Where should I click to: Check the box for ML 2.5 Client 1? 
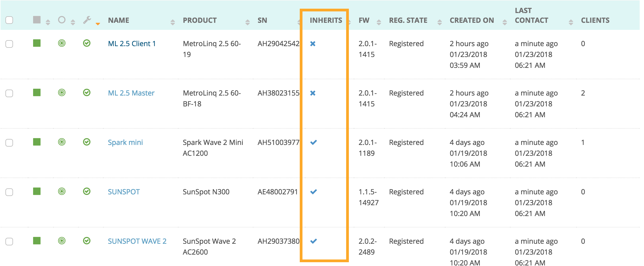9,44
